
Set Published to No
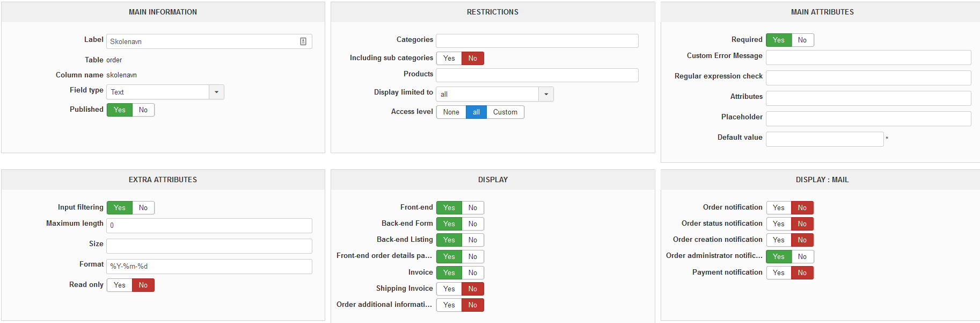[x=143, y=110]
